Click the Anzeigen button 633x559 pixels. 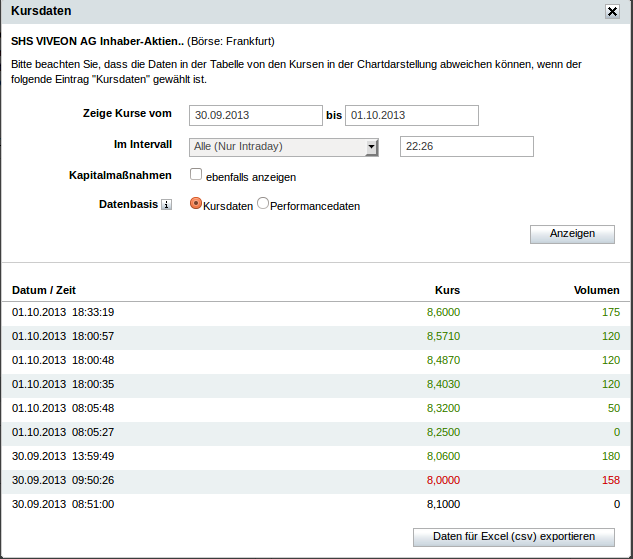pos(573,234)
